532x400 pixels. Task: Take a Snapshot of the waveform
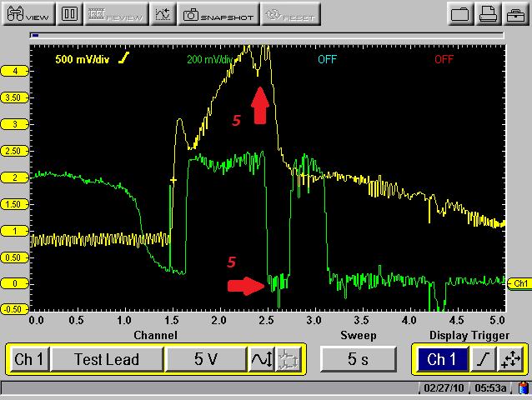[219, 14]
